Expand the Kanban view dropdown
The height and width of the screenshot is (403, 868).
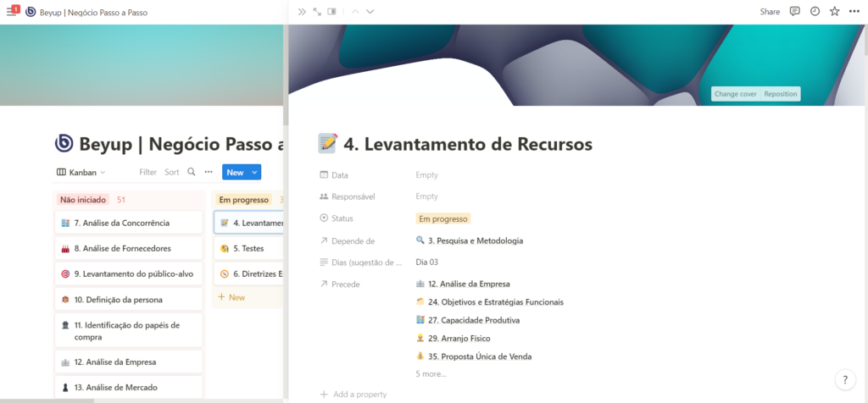tap(81, 172)
